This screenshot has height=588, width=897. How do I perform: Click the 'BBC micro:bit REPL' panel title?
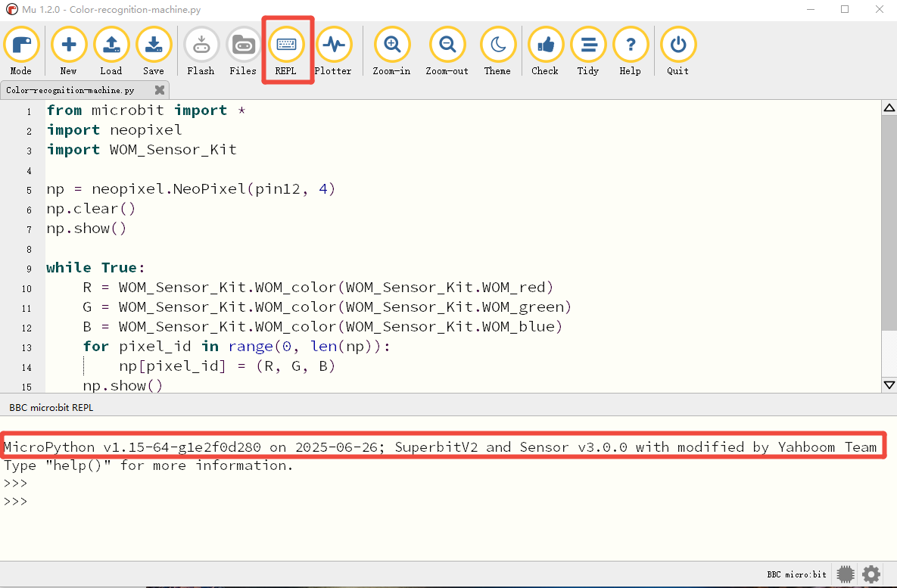[x=51, y=408]
